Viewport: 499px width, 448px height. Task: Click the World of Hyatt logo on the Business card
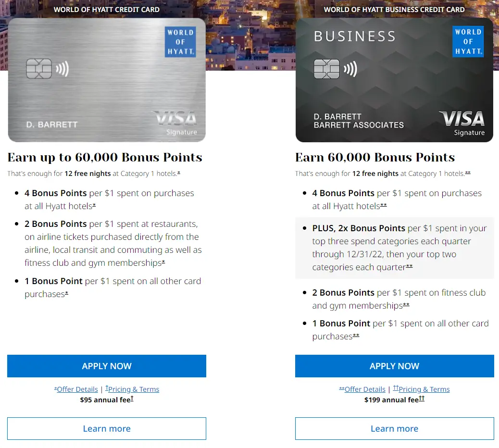468,41
